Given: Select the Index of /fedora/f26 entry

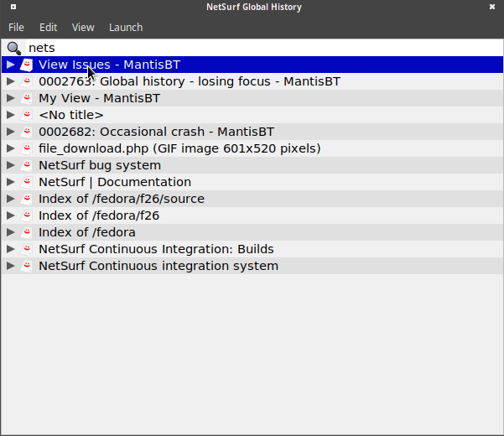Looking at the screenshot, I should pos(98,215).
